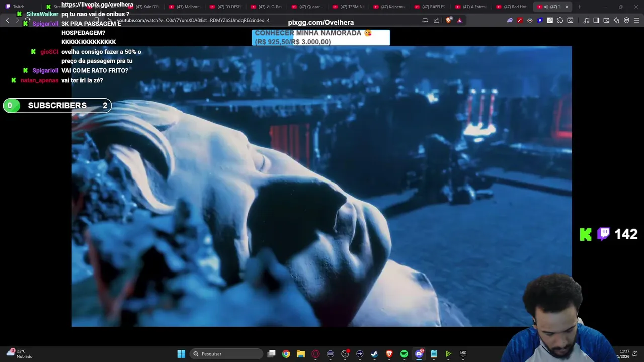Open the Brave VPN shield icon
This screenshot has height=362, width=644.
(626, 20)
